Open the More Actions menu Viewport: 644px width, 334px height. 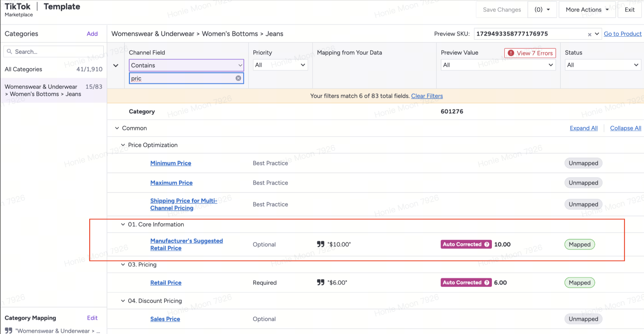587,10
